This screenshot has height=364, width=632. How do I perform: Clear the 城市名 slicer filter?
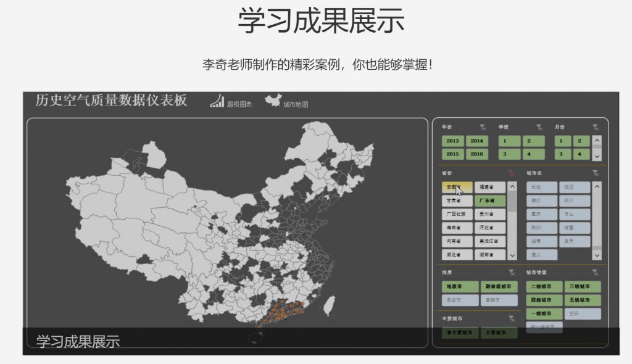[x=596, y=173]
